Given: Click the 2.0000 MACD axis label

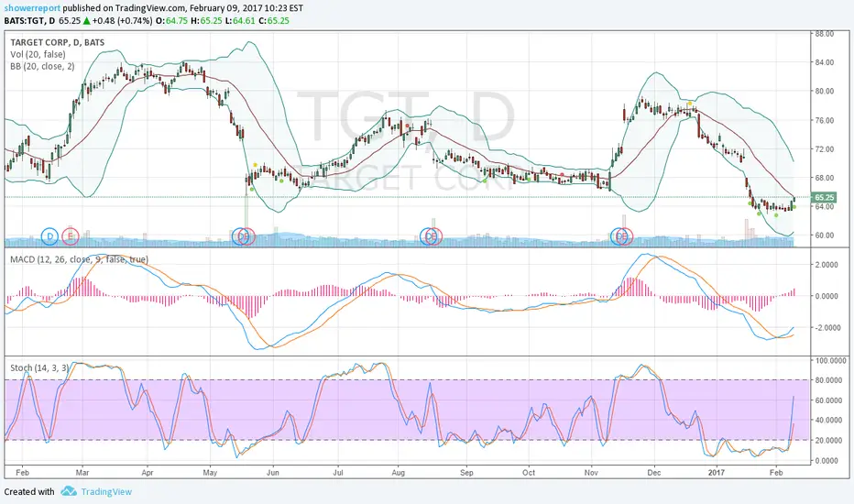Looking at the screenshot, I should tap(827, 265).
